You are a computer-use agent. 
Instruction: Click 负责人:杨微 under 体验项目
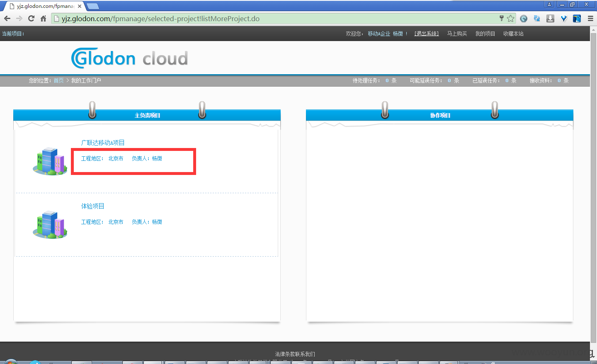click(x=147, y=222)
